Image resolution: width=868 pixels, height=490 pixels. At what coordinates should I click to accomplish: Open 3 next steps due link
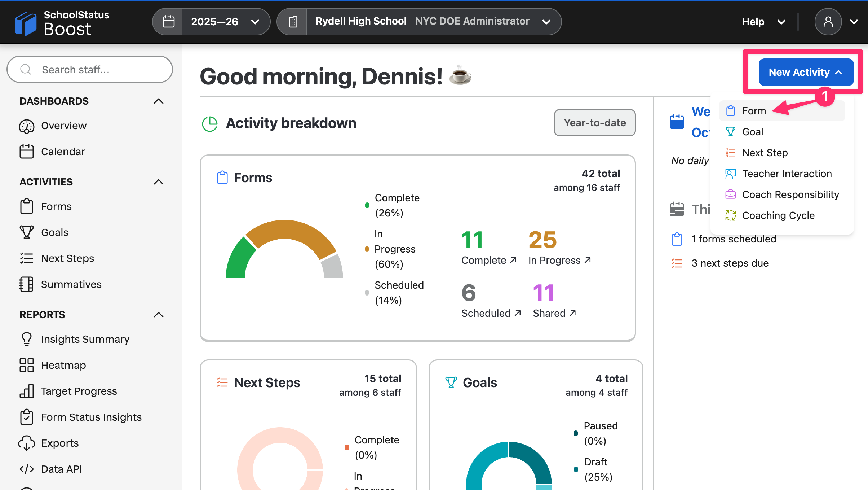coord(730,263)
